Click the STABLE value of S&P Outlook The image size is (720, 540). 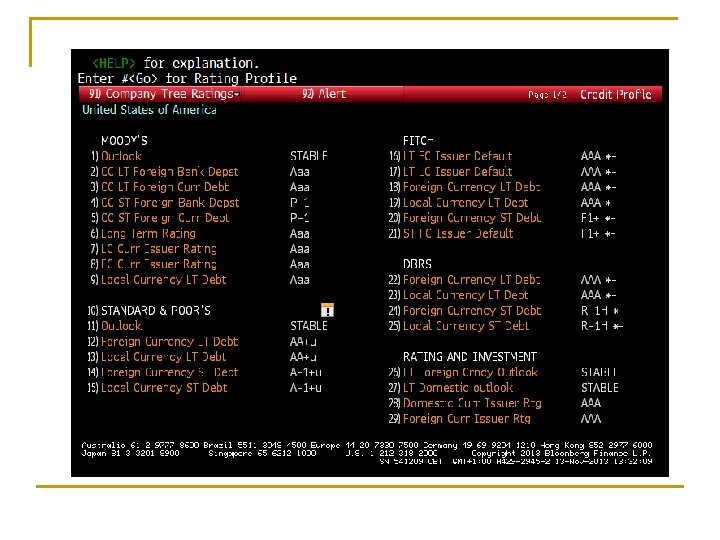(x=309, y=326)
